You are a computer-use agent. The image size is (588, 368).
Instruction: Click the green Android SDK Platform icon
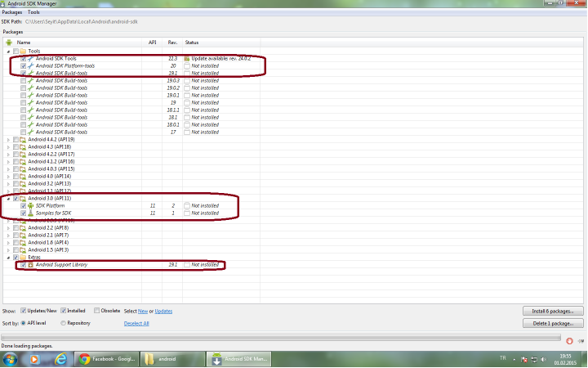point(31,206)
